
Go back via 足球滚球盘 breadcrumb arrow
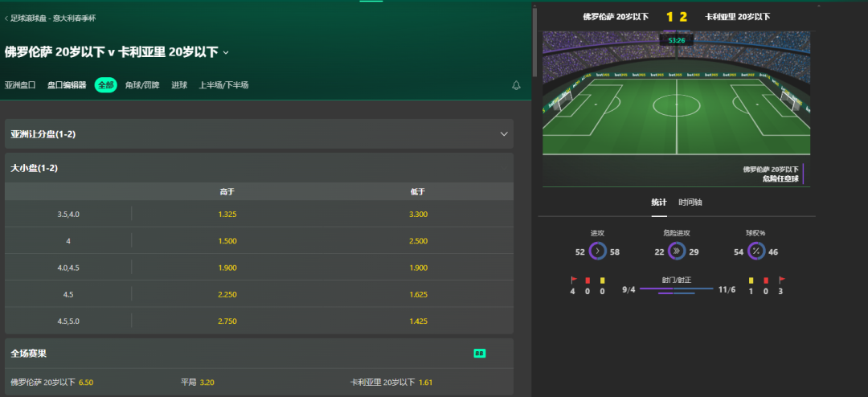(x=6, y=18)
